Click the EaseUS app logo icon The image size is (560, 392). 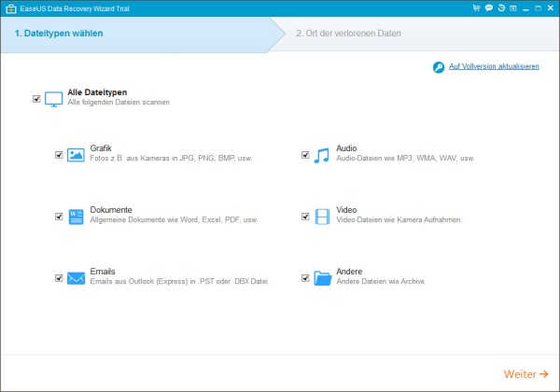(x=11, y=8)
